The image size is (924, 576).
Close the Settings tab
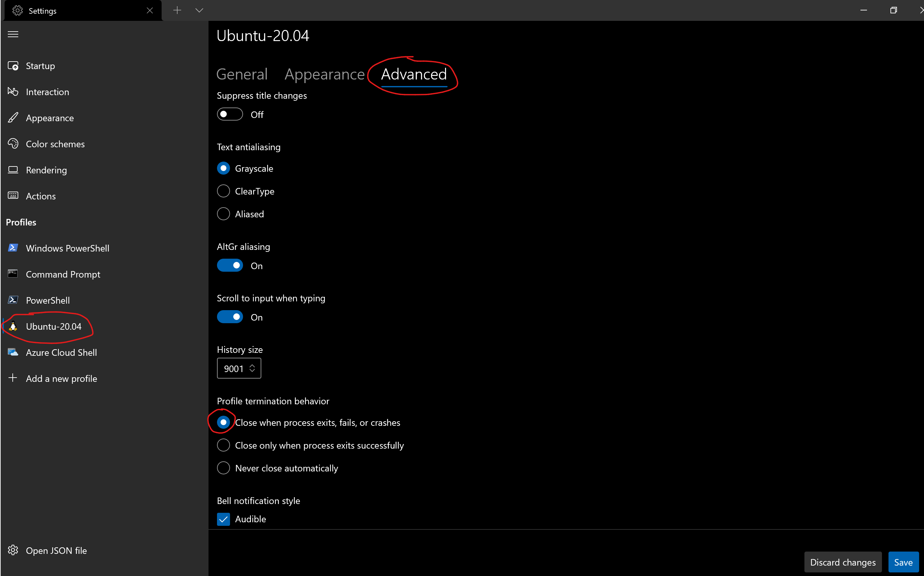(x=150, y=11)
